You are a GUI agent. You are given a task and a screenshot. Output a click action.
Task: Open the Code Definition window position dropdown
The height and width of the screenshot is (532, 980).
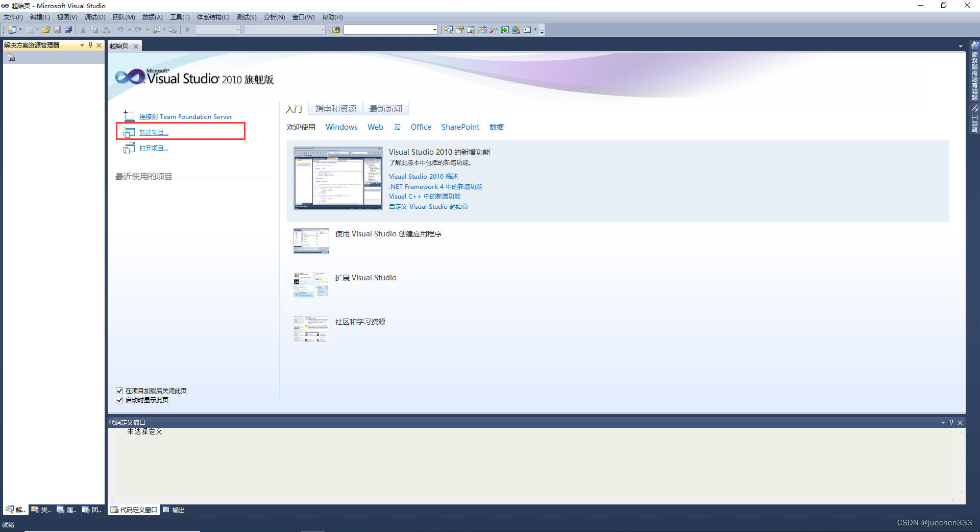pyautogui.click(x=943, y=422)
